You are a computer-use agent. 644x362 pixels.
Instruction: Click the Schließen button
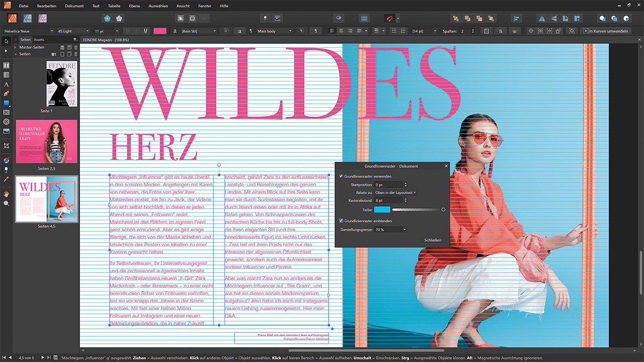[432, 240]
